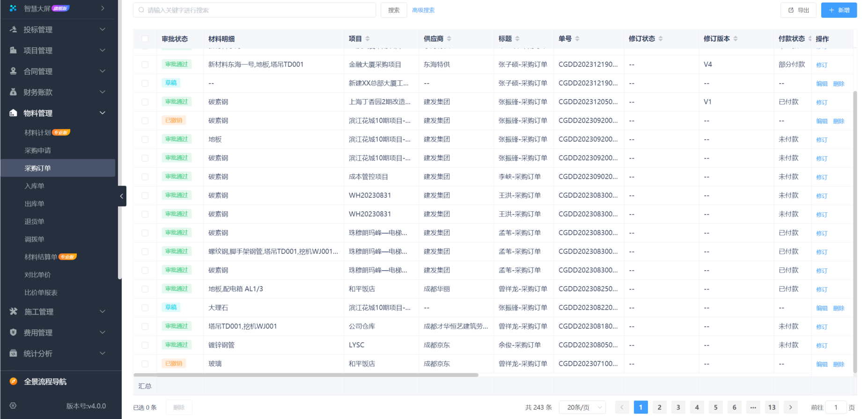The height and width of the screenshot is (419, 868).
Task: Click the 费用管理 shield icon
Action: click(x=13, y=332)
